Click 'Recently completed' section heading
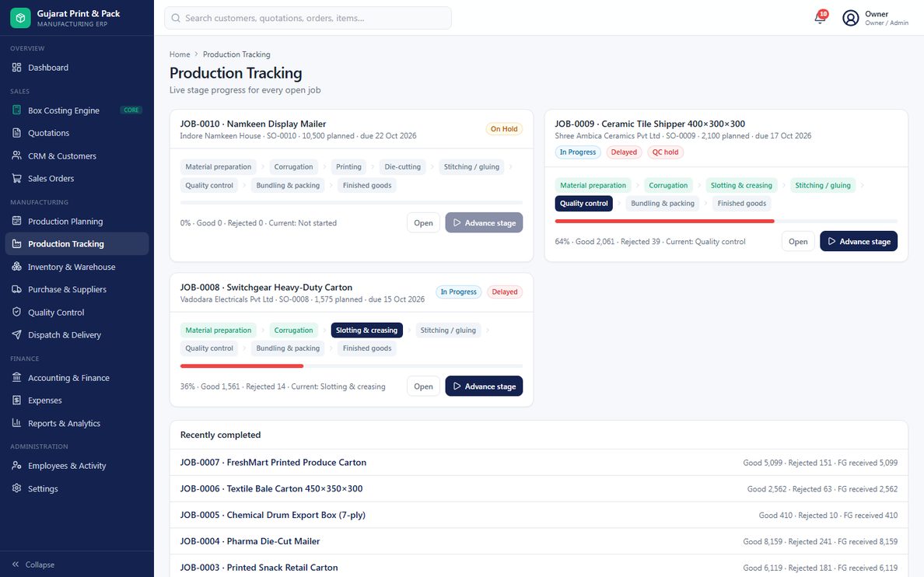 pos(220,435)
